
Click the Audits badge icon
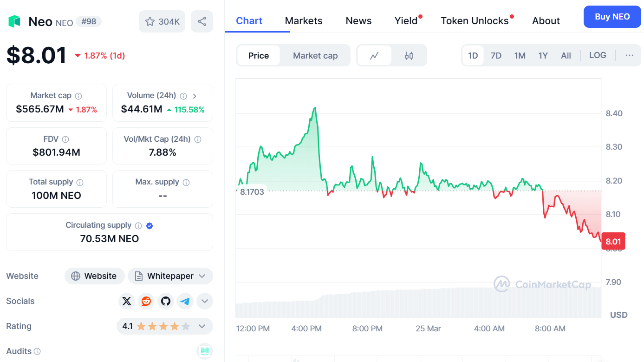(205, 351)
